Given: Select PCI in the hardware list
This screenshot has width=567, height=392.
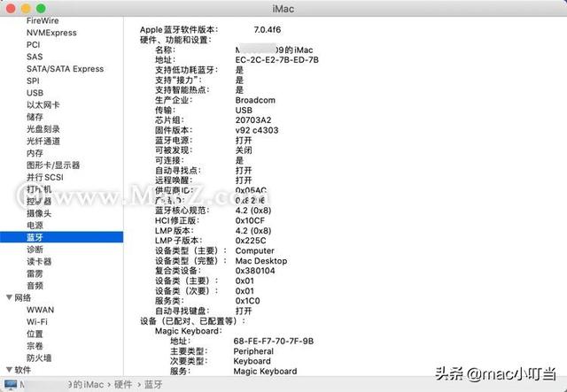Looking at the screenshot, I should [x=34, y=45].
